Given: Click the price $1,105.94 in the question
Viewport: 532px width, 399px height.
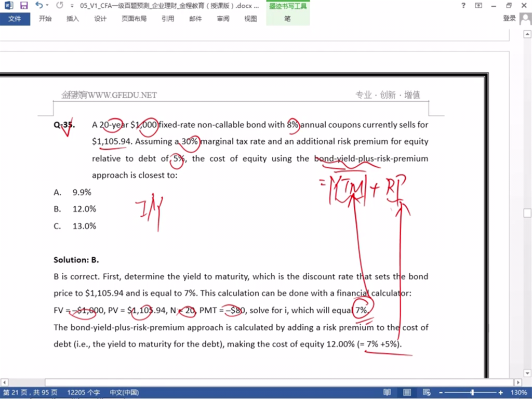Looking at the screenshot, I should coord(111,142).
